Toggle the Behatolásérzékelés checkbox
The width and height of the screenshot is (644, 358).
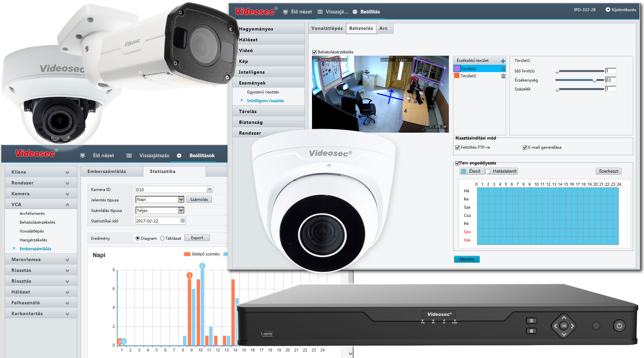pos(314,52)
